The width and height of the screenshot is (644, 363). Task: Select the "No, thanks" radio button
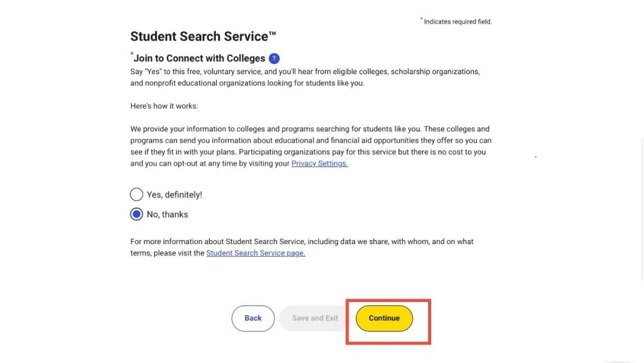pos(137,214)
